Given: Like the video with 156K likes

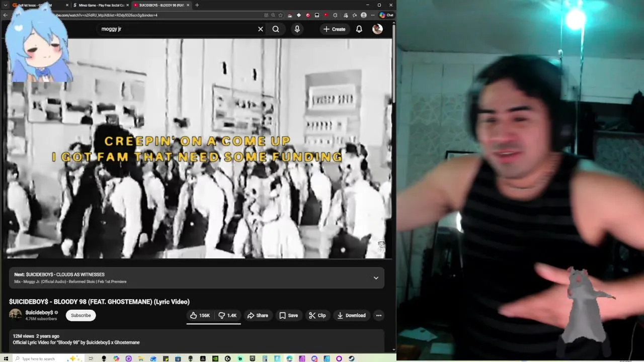Looking at the screenshot, I should [x=200, y=315].
